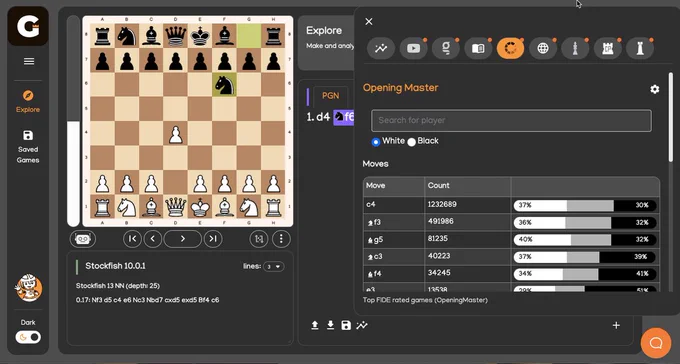
Task: Click the download PGN icon
Action: click(330, 325)
